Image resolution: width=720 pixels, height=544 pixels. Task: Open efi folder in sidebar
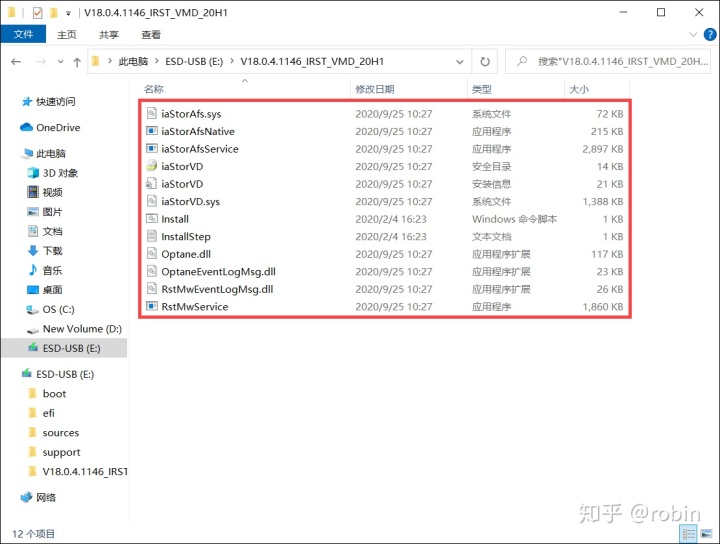(x=49, y=413)
